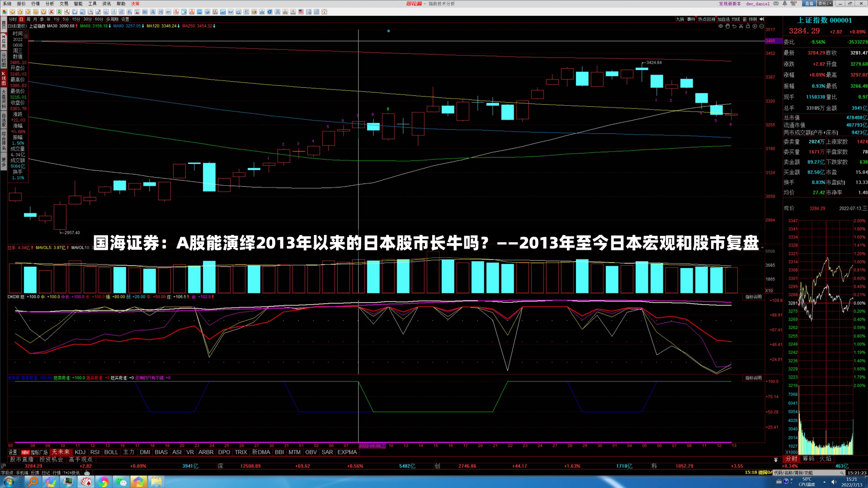Click the 英 toolbar icon

click(278, 12)
